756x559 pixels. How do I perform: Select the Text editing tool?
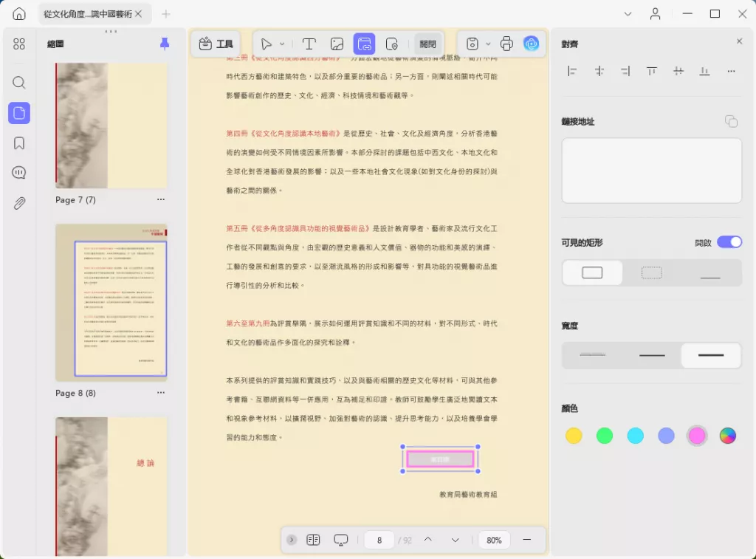pyautogui.click(x=309, y=44)
